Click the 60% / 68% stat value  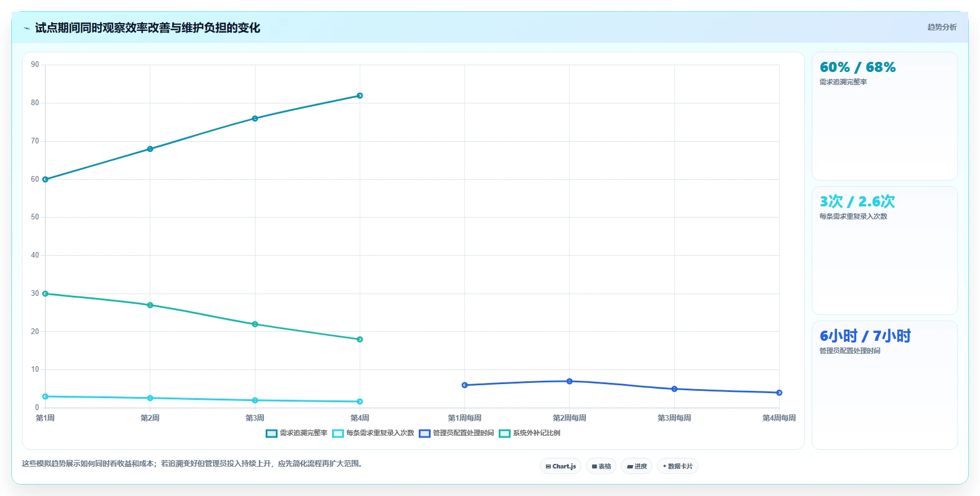(858, 67)
